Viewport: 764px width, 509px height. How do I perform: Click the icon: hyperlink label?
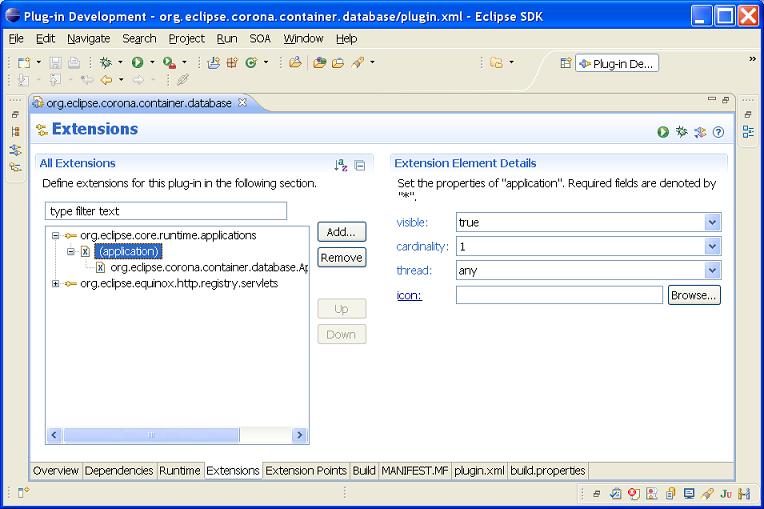coord(409,296)
